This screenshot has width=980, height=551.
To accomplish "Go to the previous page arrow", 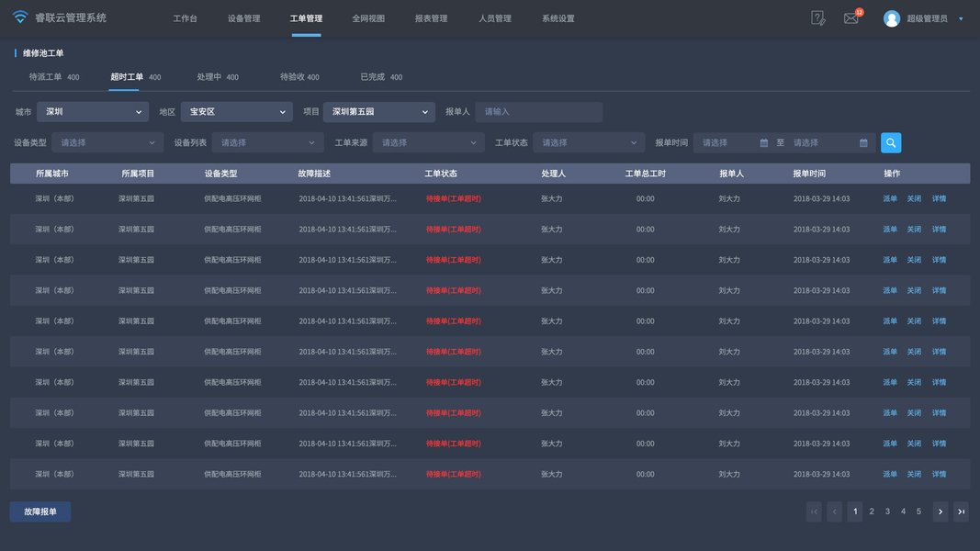I will coord(834,512).
